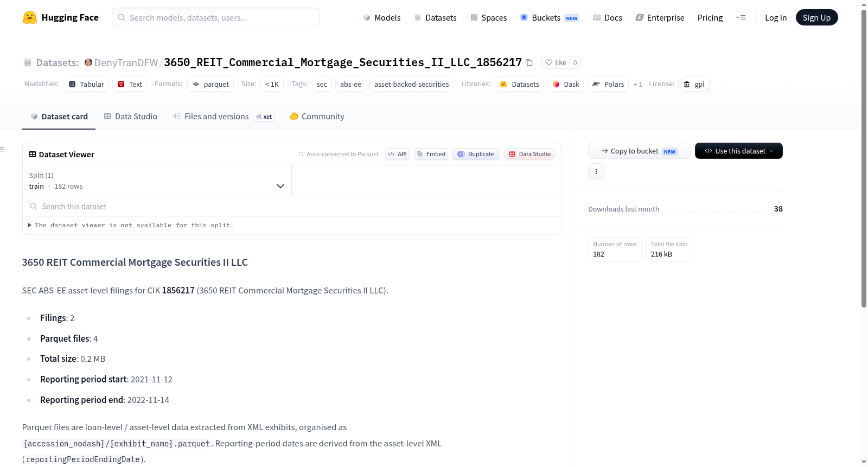Click the Filings: 2 list item
This screenshot has width=868, height=467.
click(x=58, y=318)
